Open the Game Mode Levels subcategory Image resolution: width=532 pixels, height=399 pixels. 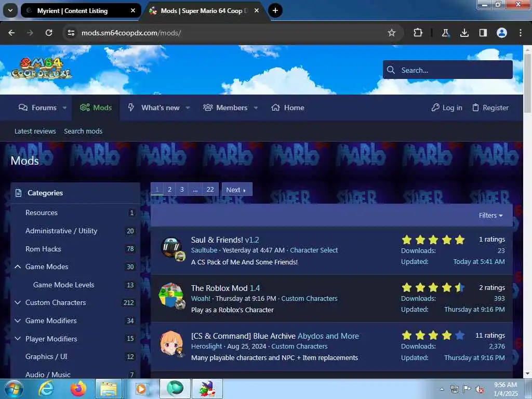click(63, 285)
